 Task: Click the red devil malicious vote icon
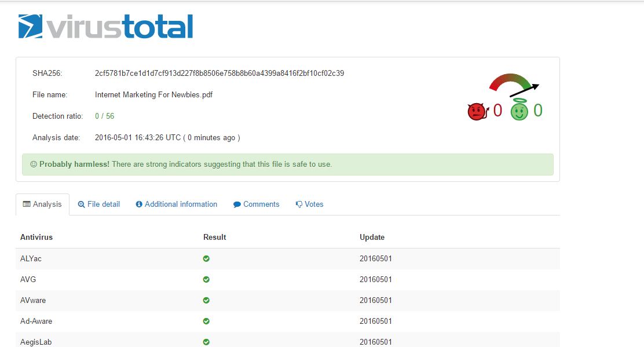pyautogui.click(x=478, y=111)
